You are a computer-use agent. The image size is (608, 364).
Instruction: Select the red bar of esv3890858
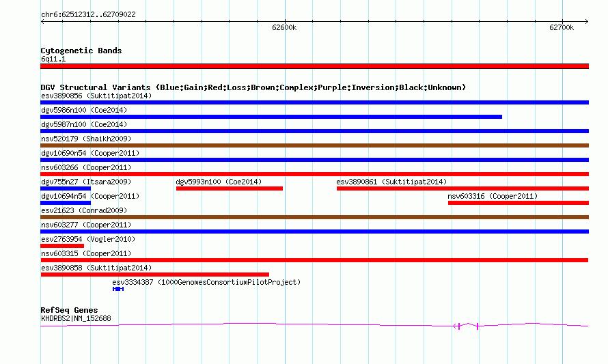click(x=154, y=275)
